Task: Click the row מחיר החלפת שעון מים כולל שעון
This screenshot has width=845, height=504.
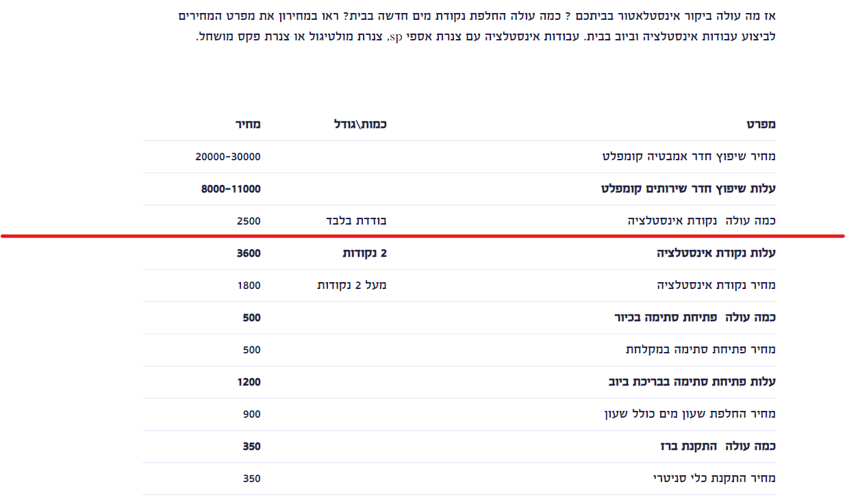Action: point(689,414)
